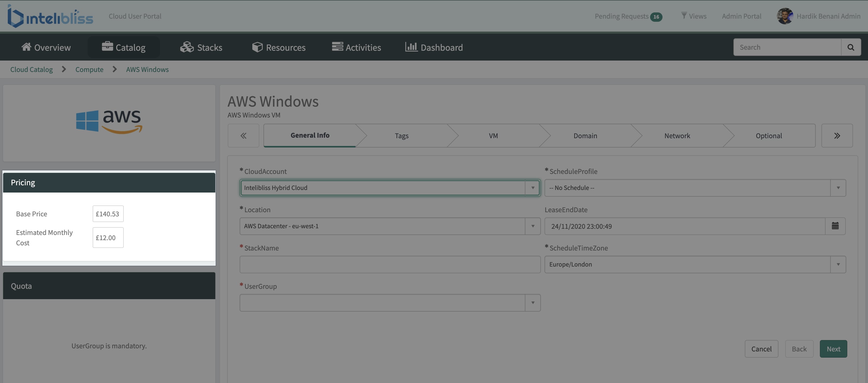Viewport: 868px width, 383px height.
Task: Go to Cloud Catalog breadcrumb
Action: click(31, 69)
